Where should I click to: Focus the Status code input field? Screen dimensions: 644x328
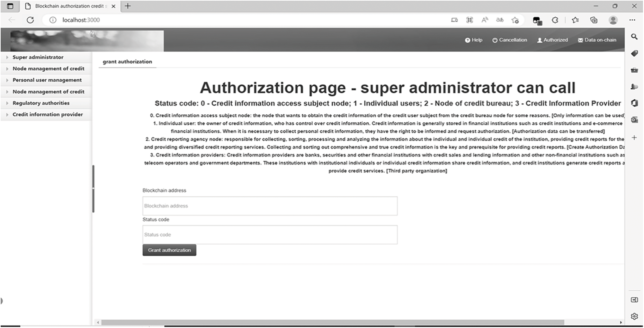[x=270, y=235]
